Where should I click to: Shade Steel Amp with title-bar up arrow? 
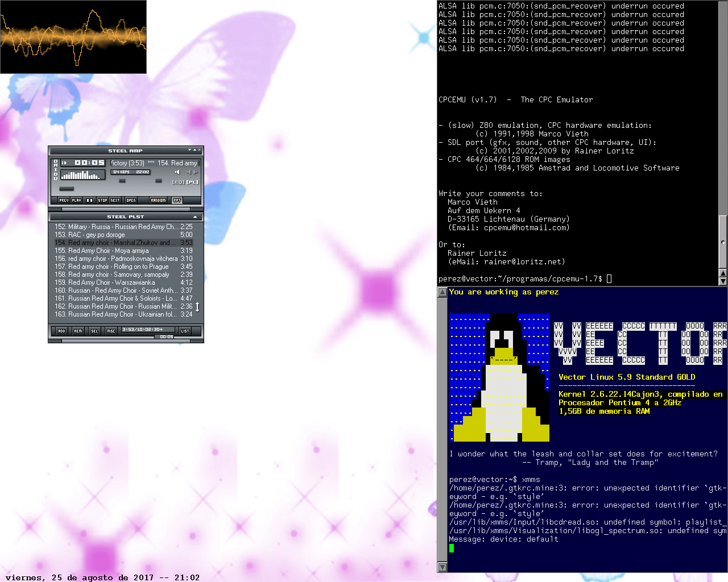point(195,150)
